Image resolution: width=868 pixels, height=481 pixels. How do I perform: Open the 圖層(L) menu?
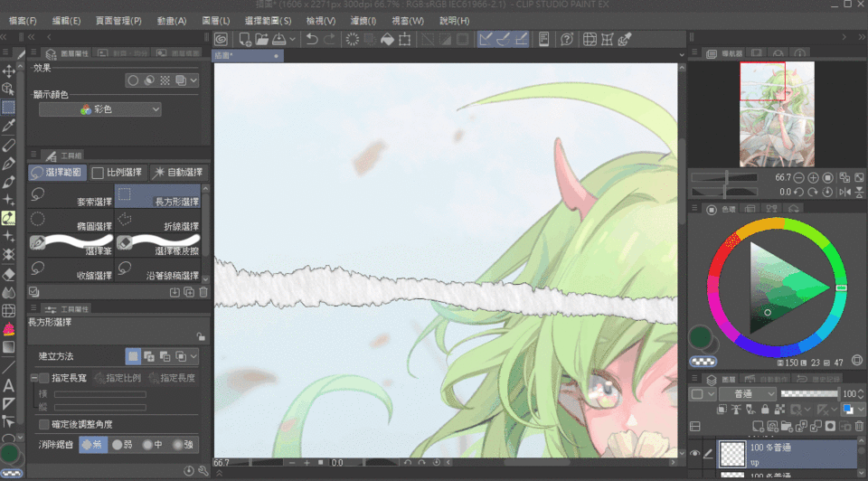pos(215,20)
